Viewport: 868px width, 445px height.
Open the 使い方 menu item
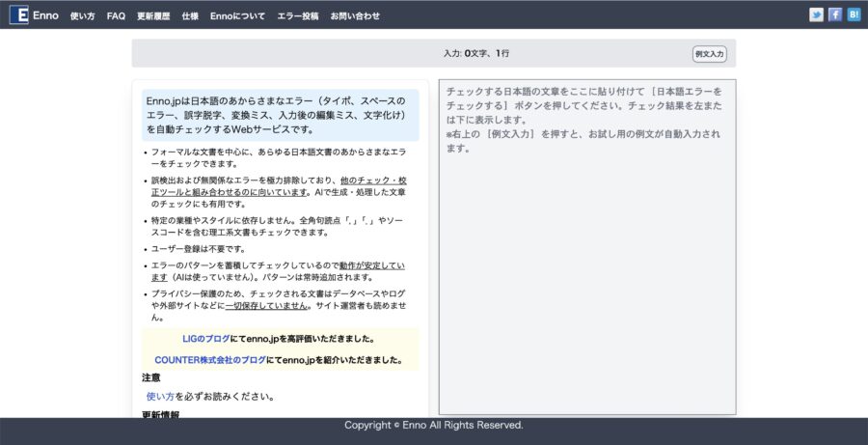(83, 16)
